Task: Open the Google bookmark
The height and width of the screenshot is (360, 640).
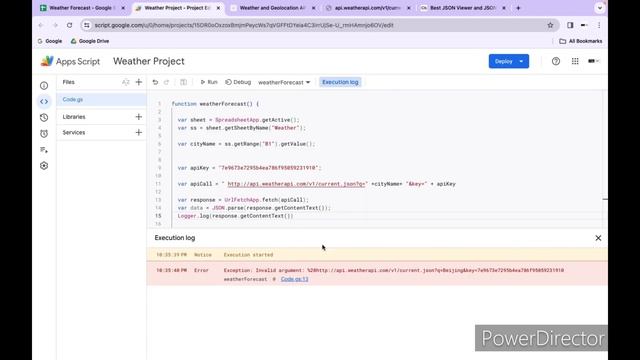Action: (x=50, y=41)
